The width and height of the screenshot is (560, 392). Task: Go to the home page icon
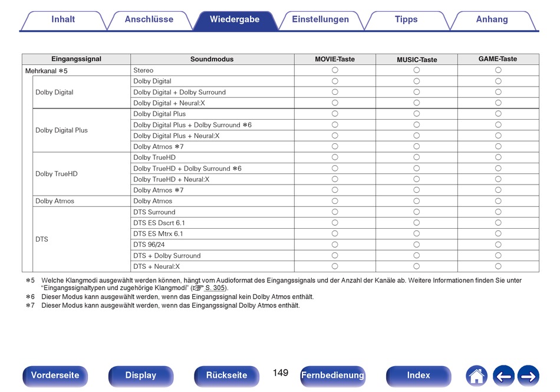(x=476, y=376)
